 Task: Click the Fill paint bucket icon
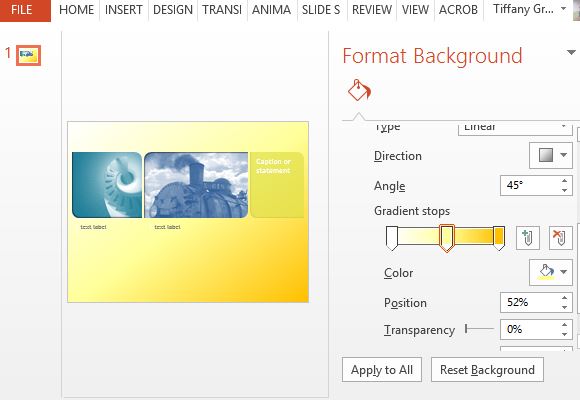pyautogui.click(x=359, y=91)
